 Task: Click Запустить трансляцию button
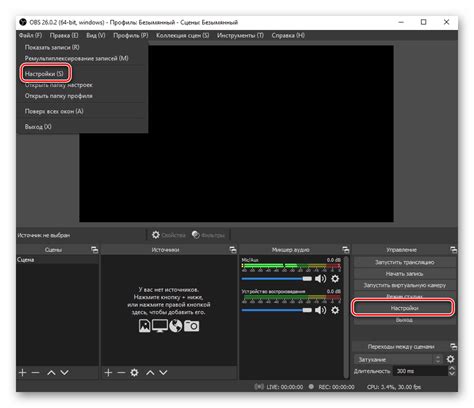404,262
